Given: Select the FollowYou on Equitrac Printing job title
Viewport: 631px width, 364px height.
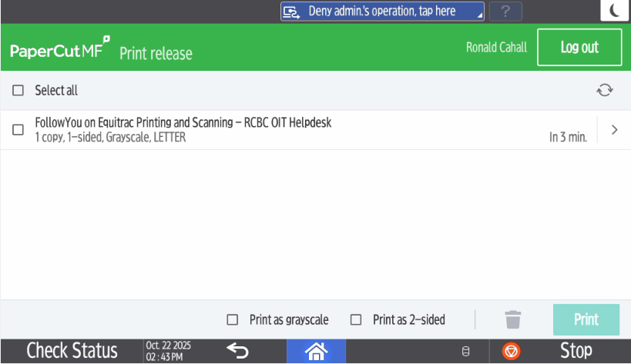Looking at the screenshot, I should pyautogui.click(x=183, y=122).
